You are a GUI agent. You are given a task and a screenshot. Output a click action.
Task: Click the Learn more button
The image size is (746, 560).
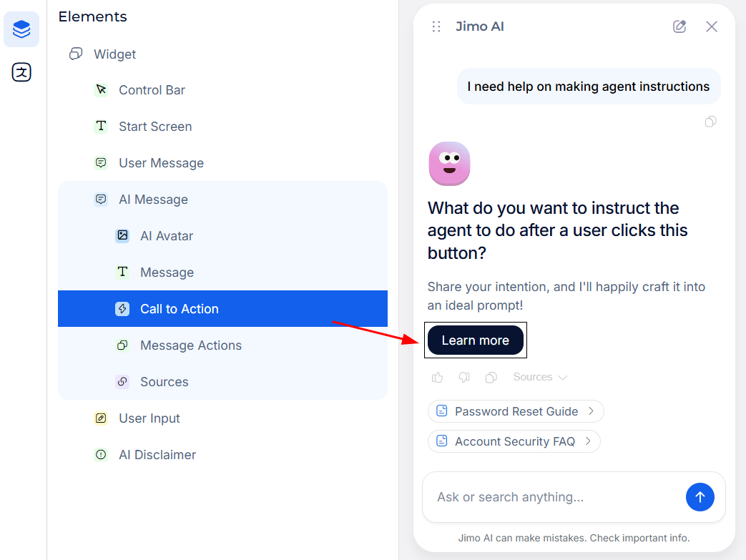click(476, 340)
